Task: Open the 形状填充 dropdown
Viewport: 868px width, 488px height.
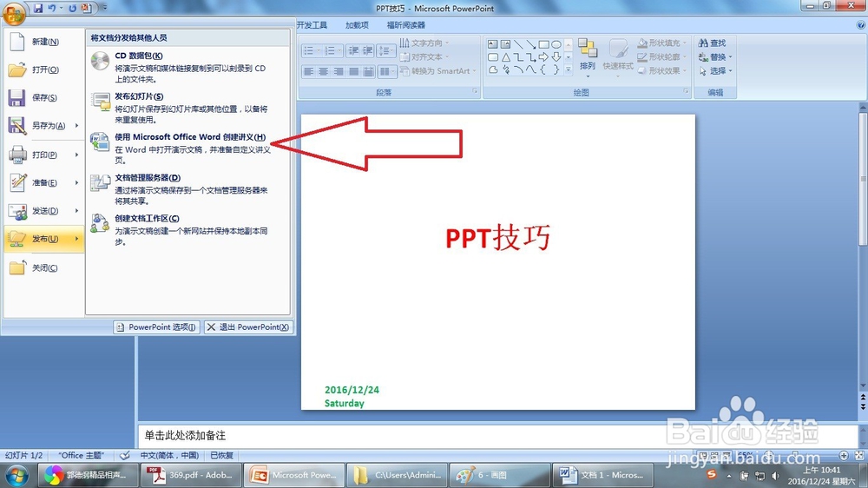Action: pos(662,43)
